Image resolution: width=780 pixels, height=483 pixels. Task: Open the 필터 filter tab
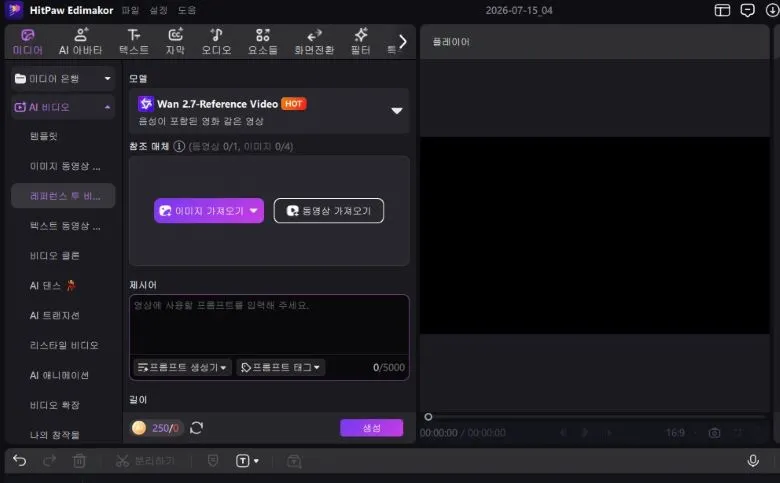click(x=361, y=42)
